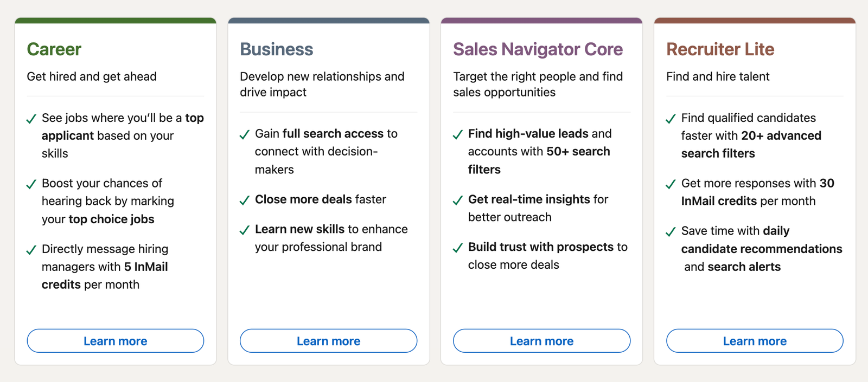The height and width of the screenshot is (382, 868).
Task: Click the checkmark beside '5 InMail credits' feature
Action: pyautogui.click(x=32, y=250)
